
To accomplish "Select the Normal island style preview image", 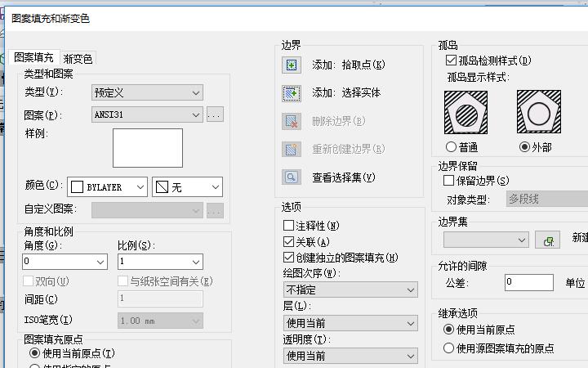I will [465, 112].
